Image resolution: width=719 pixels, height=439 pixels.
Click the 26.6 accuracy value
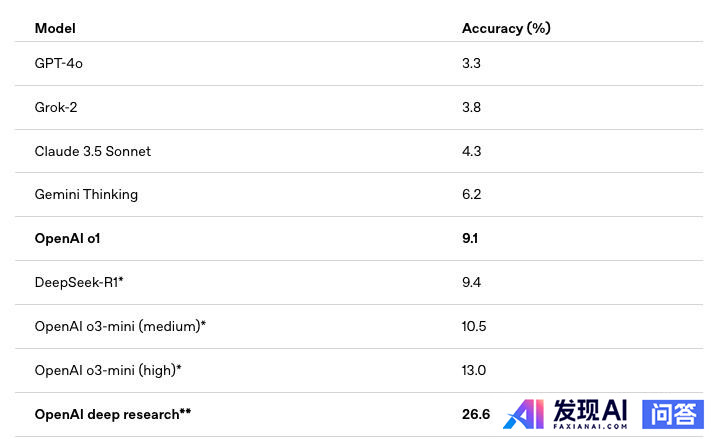pyautogui.click(x=476, y=414)
